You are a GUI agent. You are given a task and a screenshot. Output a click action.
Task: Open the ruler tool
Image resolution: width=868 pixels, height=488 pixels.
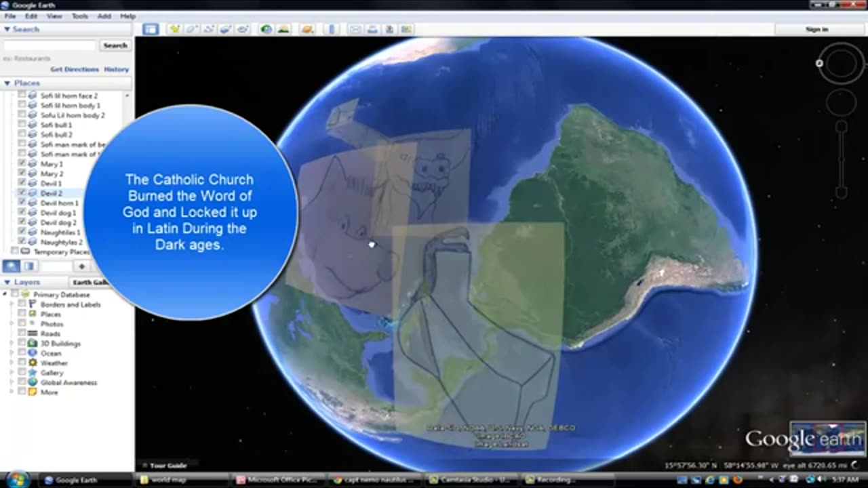point(332,29)
